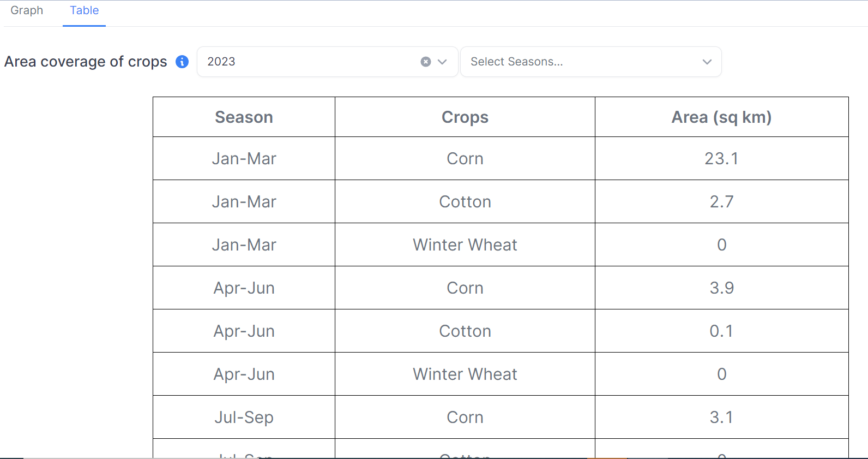This screenshot has height=459, width=868.
Task: Switch to the Graph tab
Action: click(27, 10)
